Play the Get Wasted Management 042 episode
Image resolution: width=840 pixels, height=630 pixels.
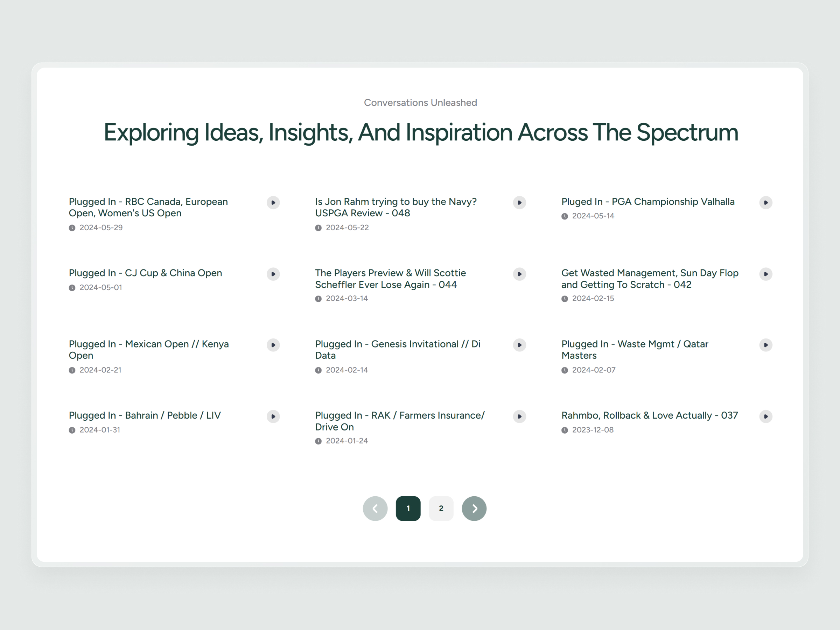coord(765,274)
